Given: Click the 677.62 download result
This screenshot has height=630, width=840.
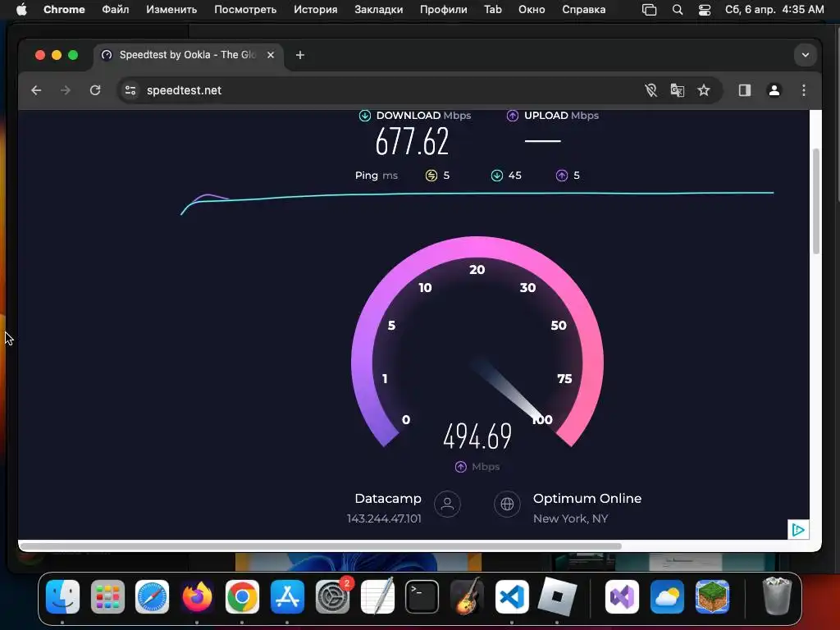Looking at the screenshot, I should (x=412, y=143).
